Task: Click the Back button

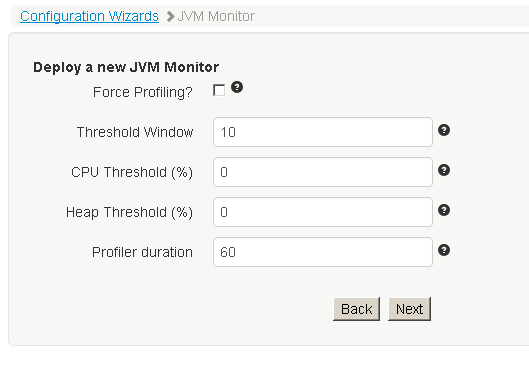Action: tap(357, 309)
